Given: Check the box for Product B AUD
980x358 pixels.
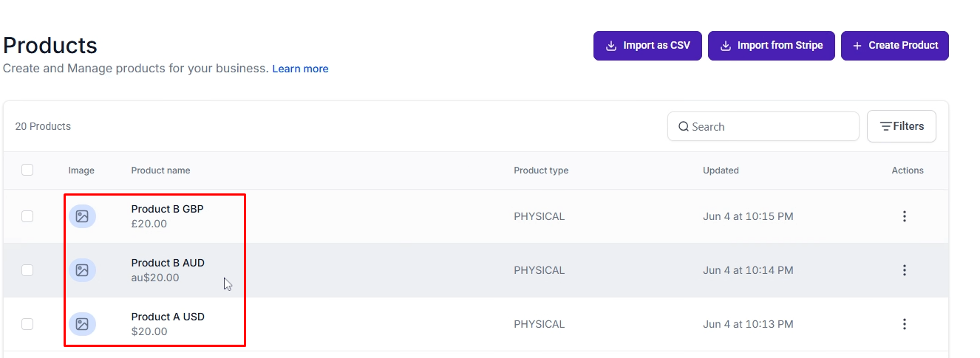Looking at the screenshot, I should [27, 270].
